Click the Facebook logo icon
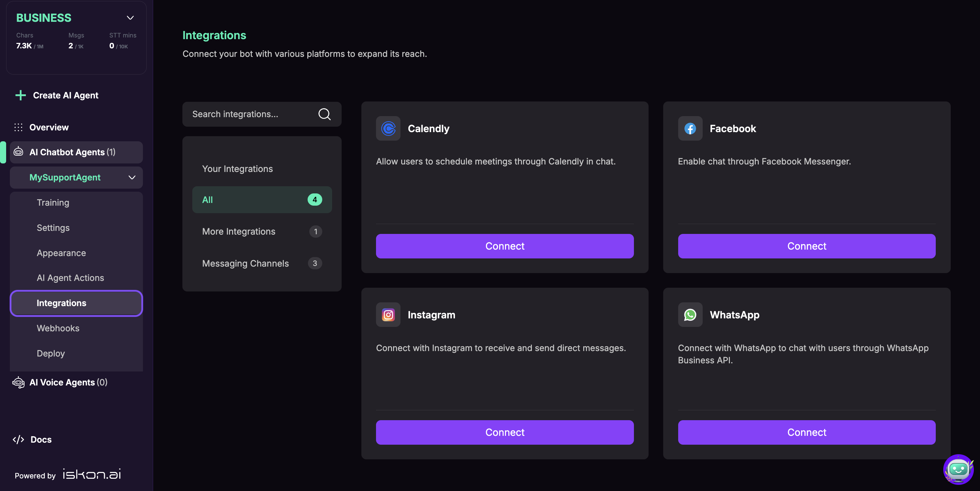Viewport: 980px width, 491px height. pos(690,129)
